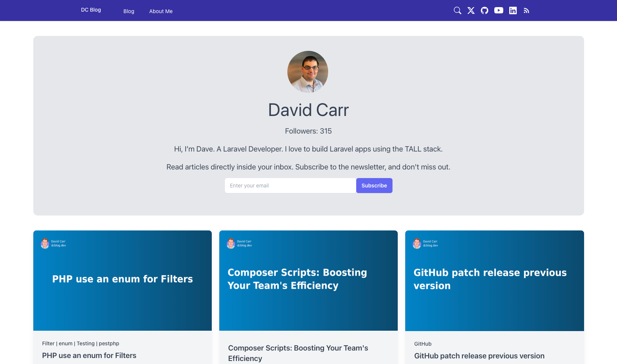Click author avatar on PHP enum card
Image resolution: width=617 pixels, height=364 pixels.
pyautogui.click(x=45, y=244)
